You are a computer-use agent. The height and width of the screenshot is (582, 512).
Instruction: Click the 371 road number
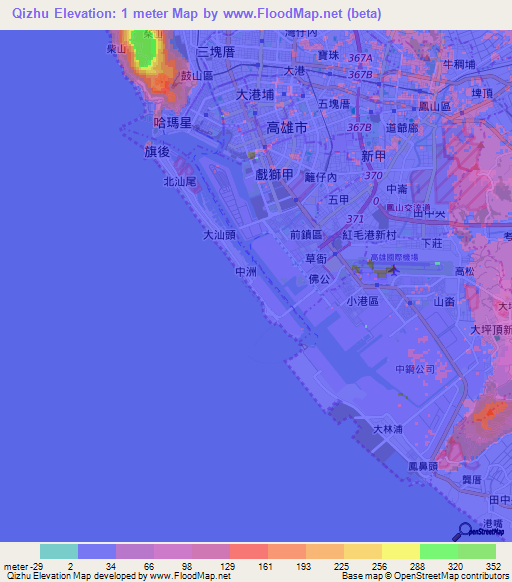[355, 219]
